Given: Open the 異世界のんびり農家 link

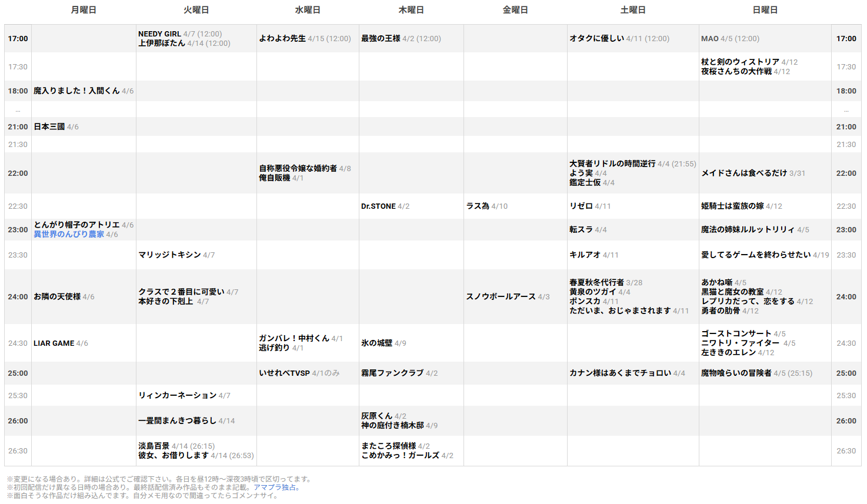Looking at the screenshot, I should [x=69, y=234].
